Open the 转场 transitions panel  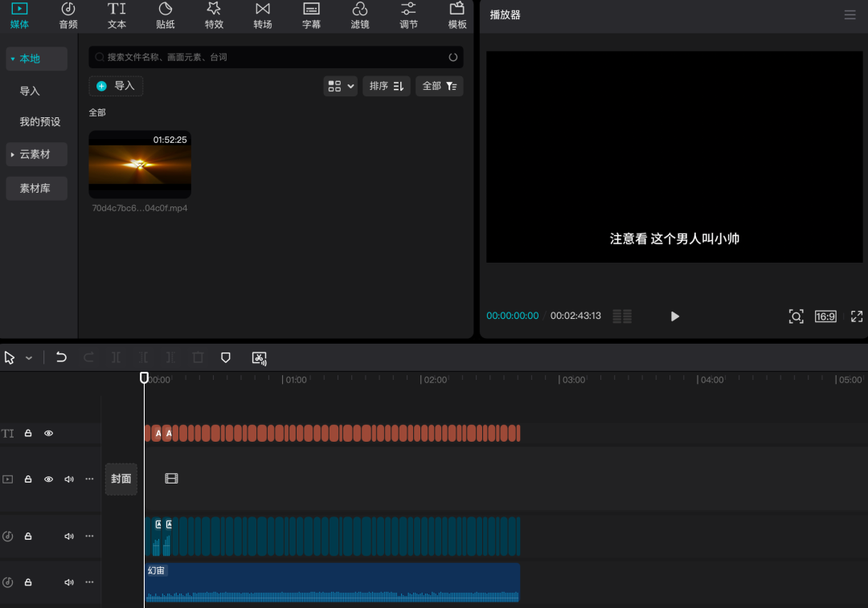262,15
